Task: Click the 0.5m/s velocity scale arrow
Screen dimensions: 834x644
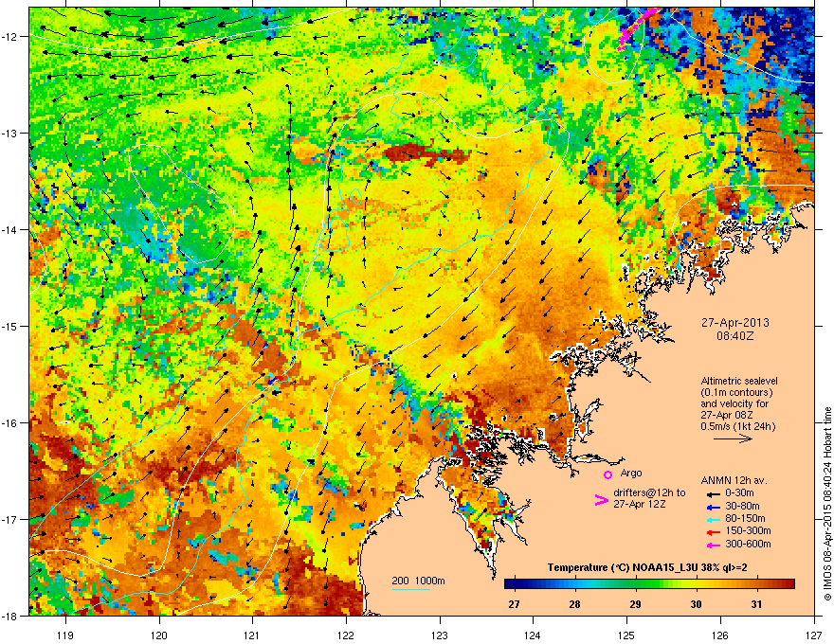Action: point(733,438)
